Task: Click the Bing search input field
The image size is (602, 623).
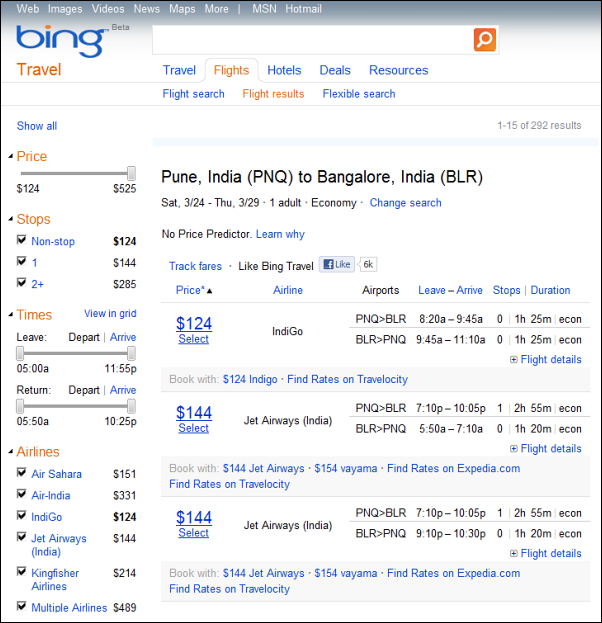Action: tap(313, 40)
